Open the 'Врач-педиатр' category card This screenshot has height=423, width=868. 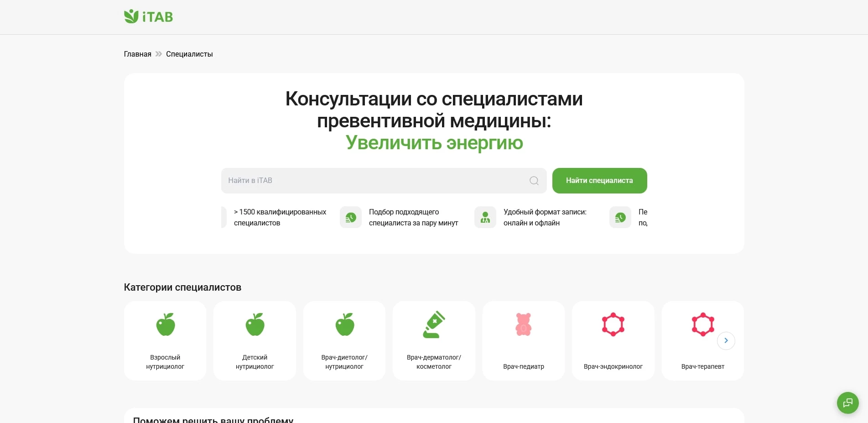(x=523, y=340)
